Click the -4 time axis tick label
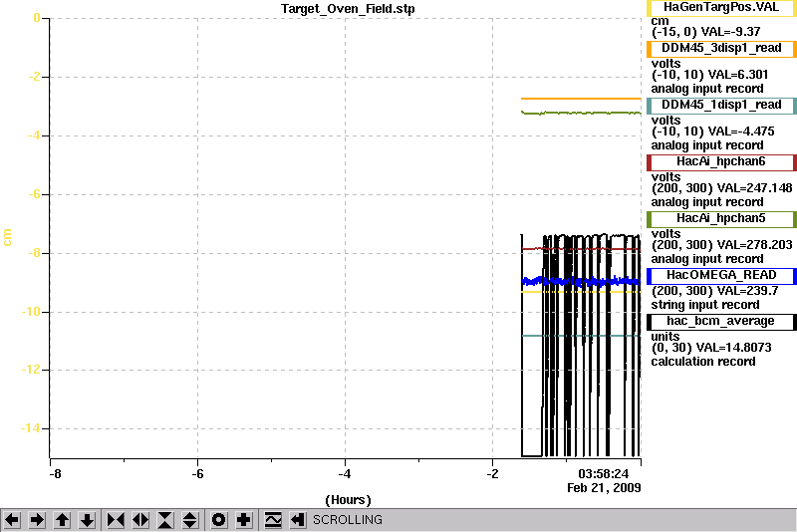The height and width of the screenshot is (532, 797). coord(345,474)
